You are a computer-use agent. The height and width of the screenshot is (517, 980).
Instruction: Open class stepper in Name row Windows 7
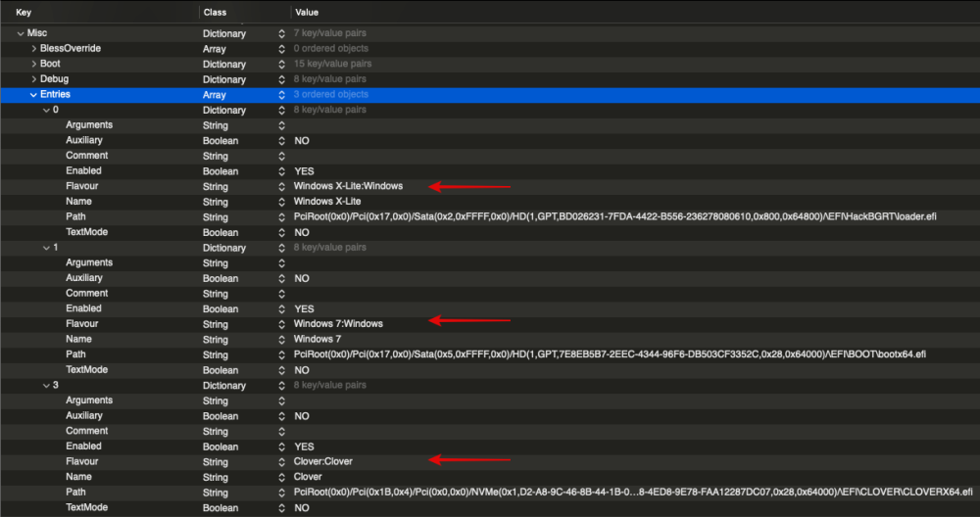coord(282,340)
